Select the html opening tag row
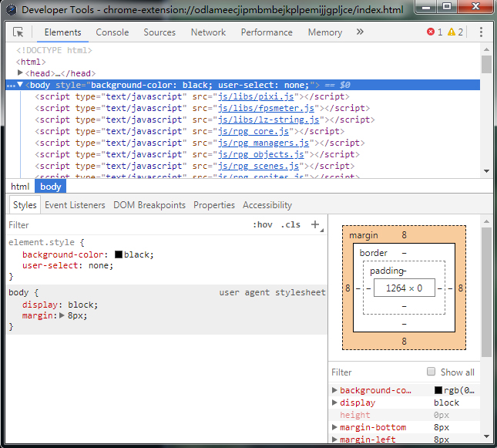The width and height of the screenshot is (497, 448). (31, 62)
